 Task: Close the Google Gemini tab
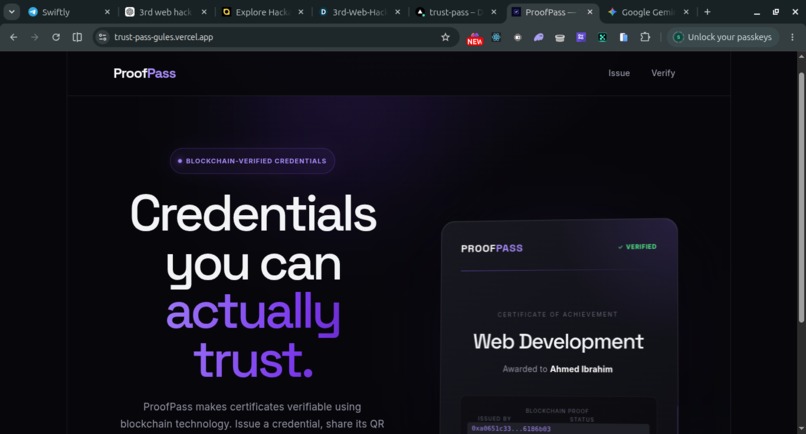point(686,12)
